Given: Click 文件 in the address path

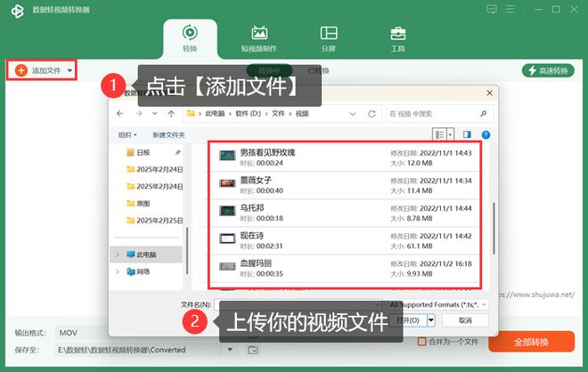Looking at the screenshot, I should pos(278,114).
